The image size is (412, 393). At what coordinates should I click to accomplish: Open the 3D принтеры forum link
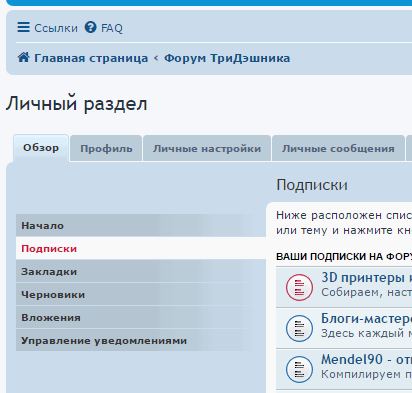tap(366, 278)
